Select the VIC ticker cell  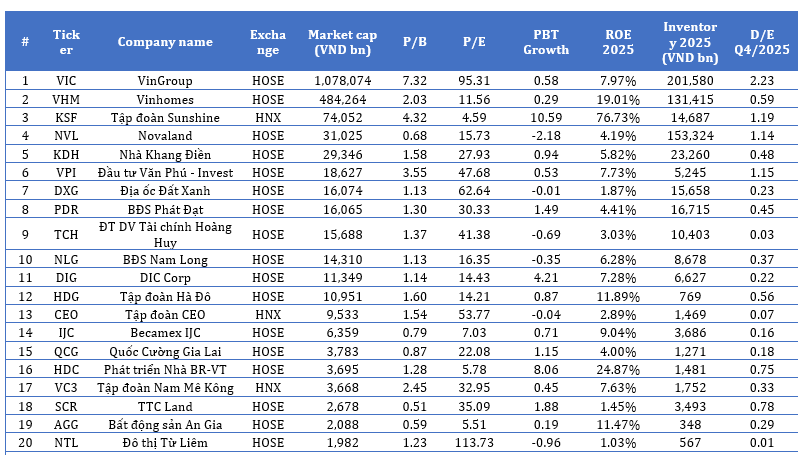66,80
